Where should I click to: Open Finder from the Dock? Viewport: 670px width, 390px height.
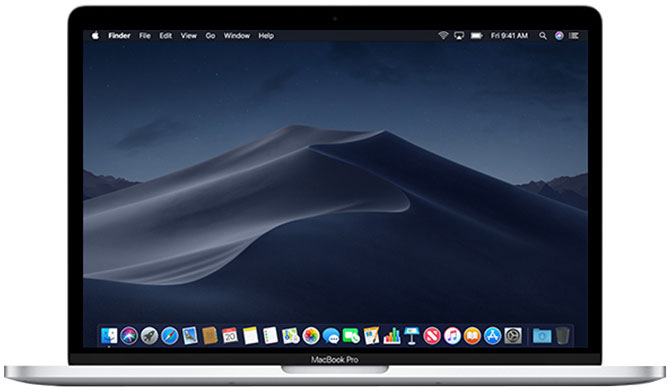tap(109, 336)
